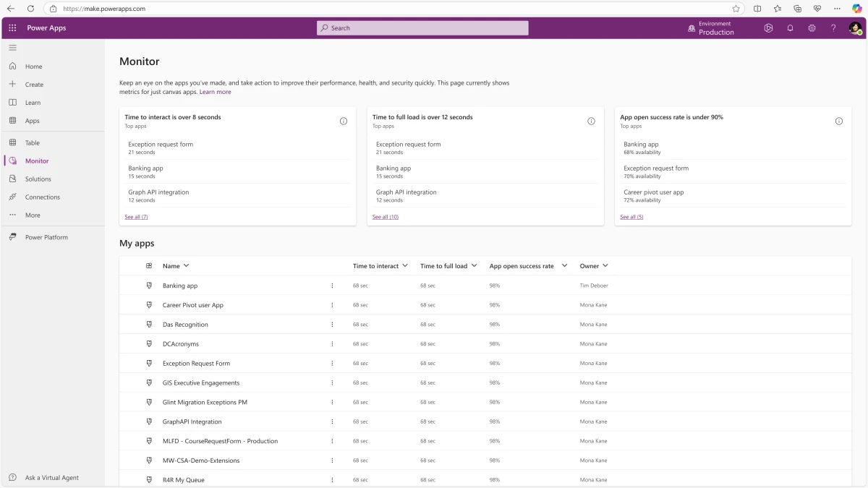
Task: Open the settings gear in top bar
Action: coord(812,27)
